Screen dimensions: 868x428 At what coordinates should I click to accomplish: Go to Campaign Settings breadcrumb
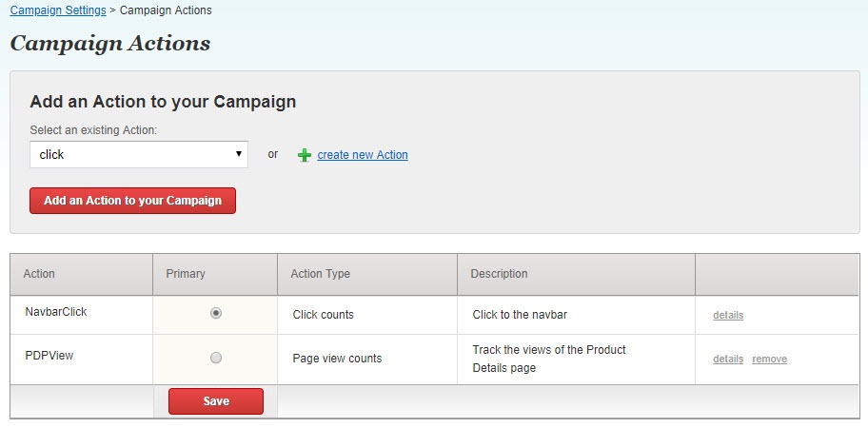click(x=58, y=10)
